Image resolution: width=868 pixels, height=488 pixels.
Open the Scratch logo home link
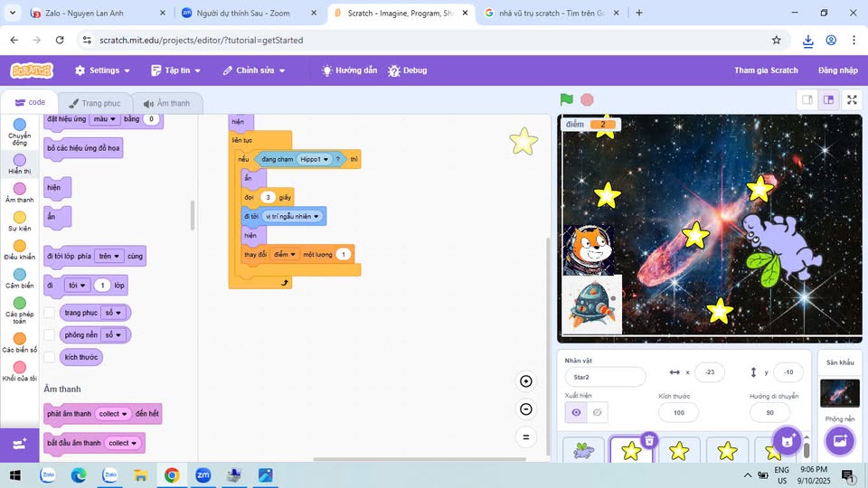click(32, 70)
